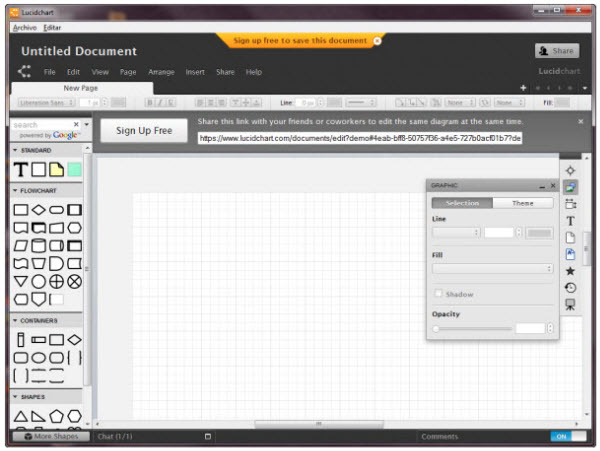Click the Opacity slider handle
The image size is (600, 451).
click(x=436, y=328)
